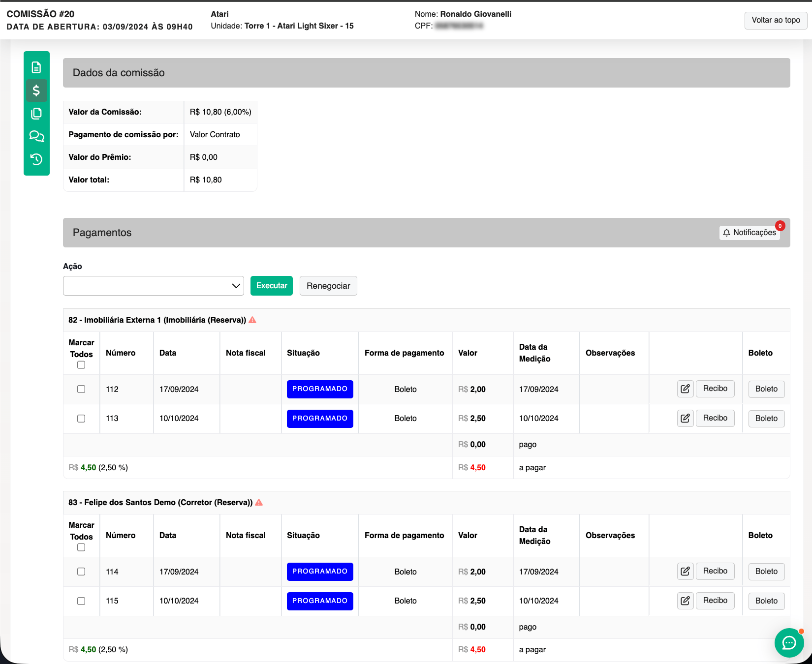Open the chat messages sidebar icon
Screen dimensions: 812x664
36,136
